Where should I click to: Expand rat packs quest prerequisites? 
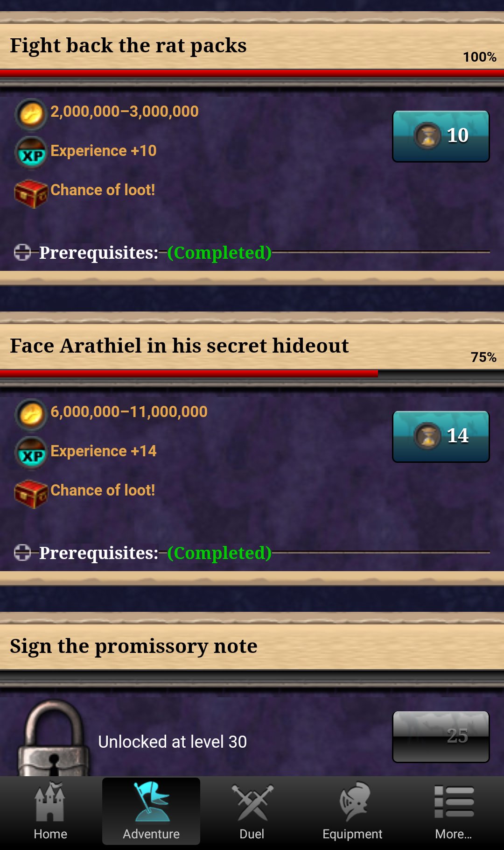tap(22, 252)
